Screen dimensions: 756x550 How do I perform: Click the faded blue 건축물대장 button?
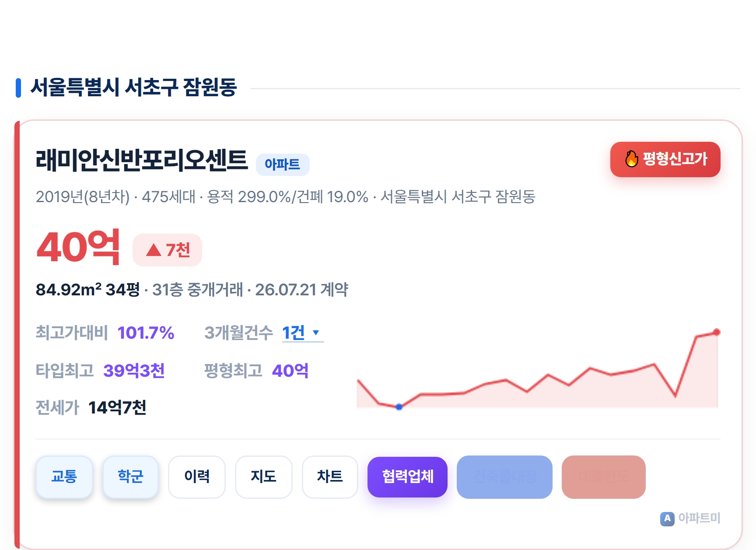505,477
